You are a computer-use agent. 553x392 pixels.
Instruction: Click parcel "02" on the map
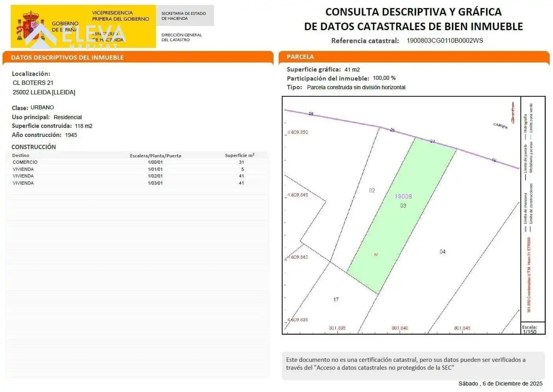pos(372,191)
